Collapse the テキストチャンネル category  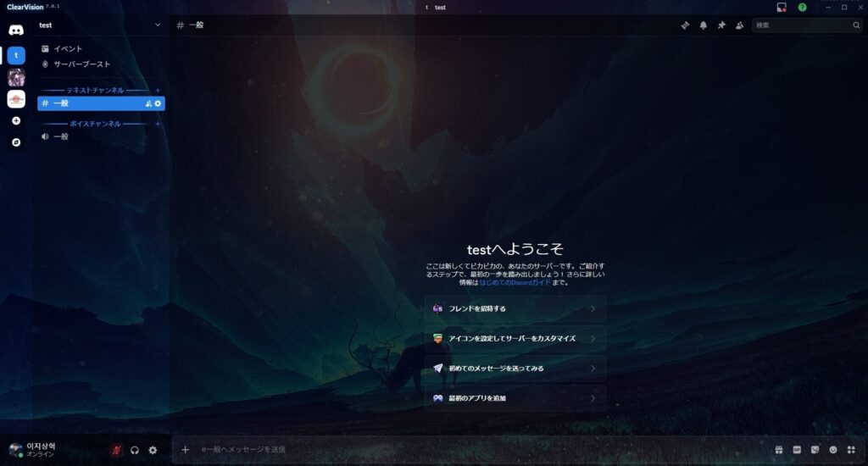tap(95, 90)
